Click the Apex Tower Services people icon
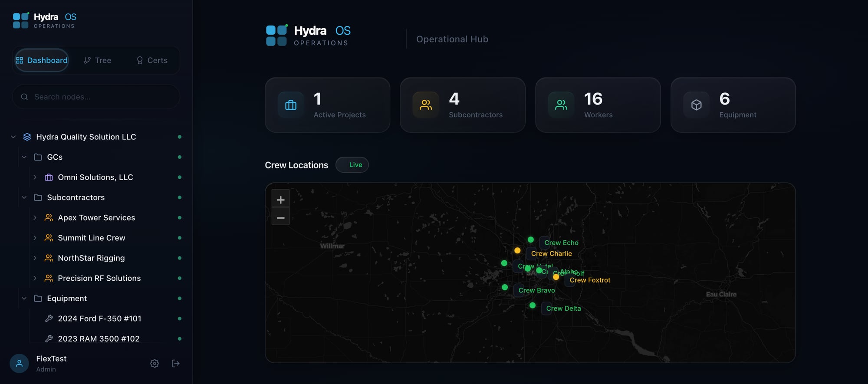The width and height of the screenshot is (868, 384). (x=49, y=218)
